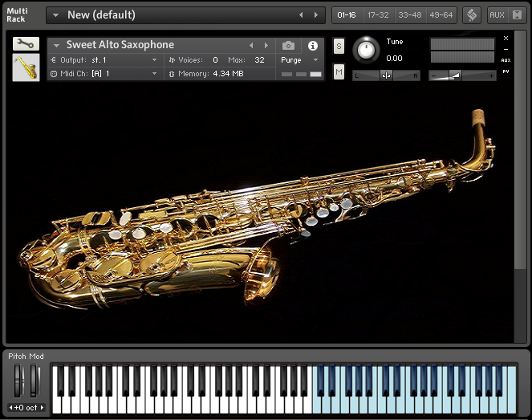
Task: Click the Voices count value 0
Action: [x=215, y=60]
